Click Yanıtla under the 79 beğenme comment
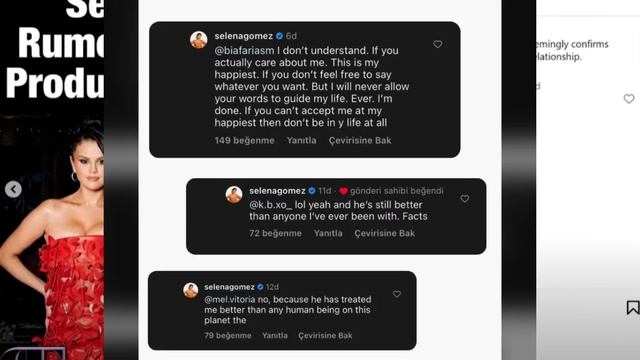Image resolution: width=640 pixels, height=360 pixels. [275, 336]
